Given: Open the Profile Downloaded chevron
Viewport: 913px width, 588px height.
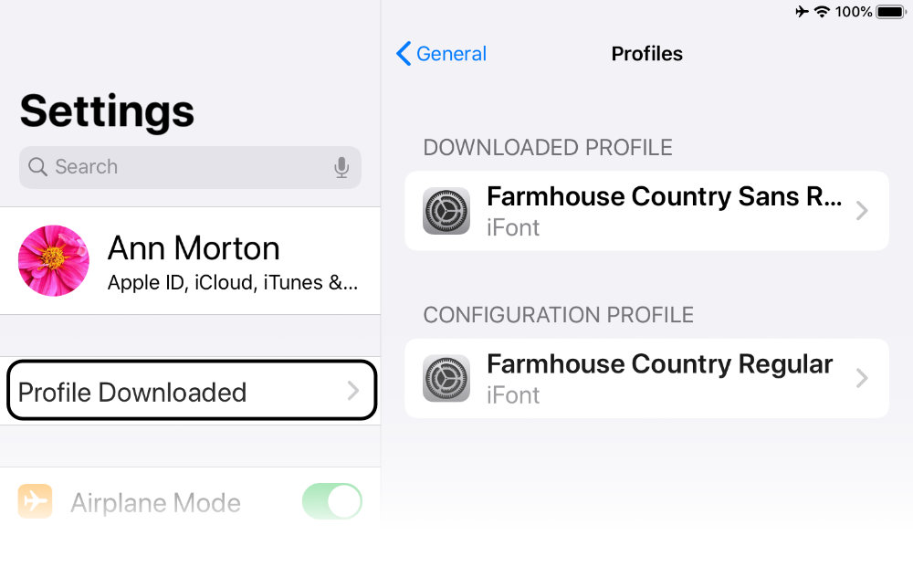Looking at the screenshot, I should tap(352, 391).
